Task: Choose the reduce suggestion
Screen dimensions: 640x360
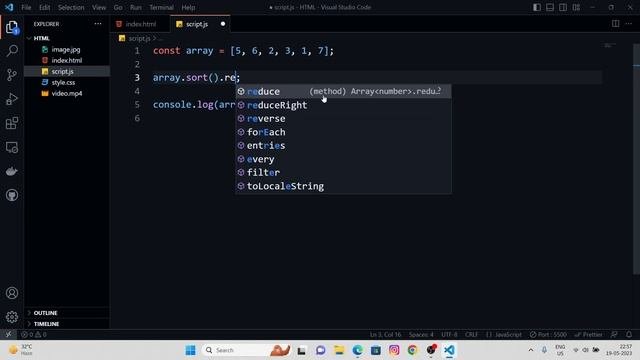Action: pos(343,91)
